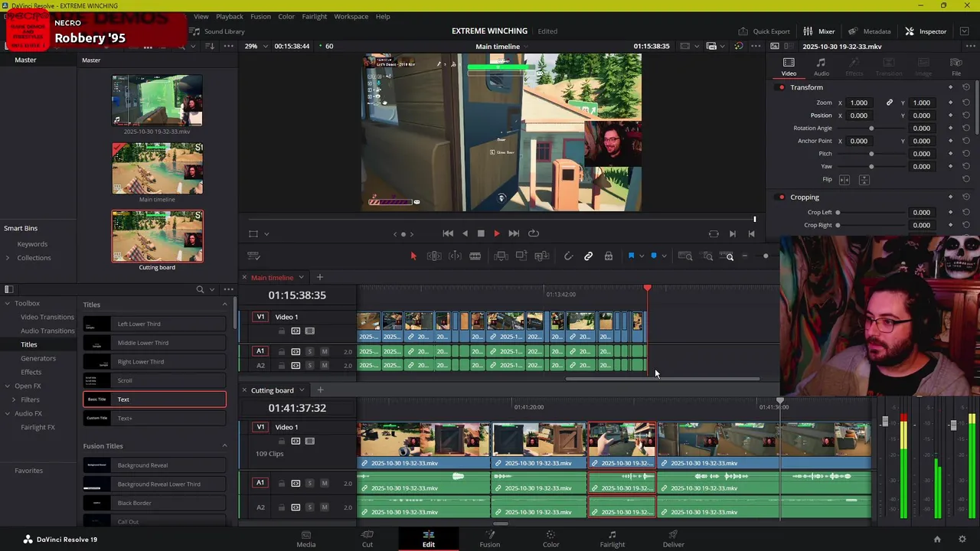The width and height of the screenshot is (980, 551).
Task: Collapse the Titles category list
Action: [x=224, y=305]
